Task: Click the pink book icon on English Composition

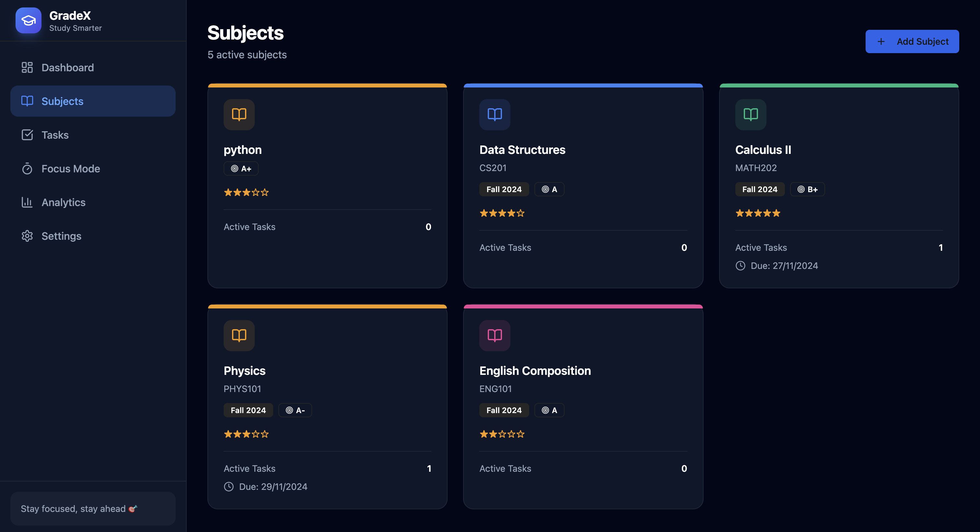Action: (x=495, y=335)
